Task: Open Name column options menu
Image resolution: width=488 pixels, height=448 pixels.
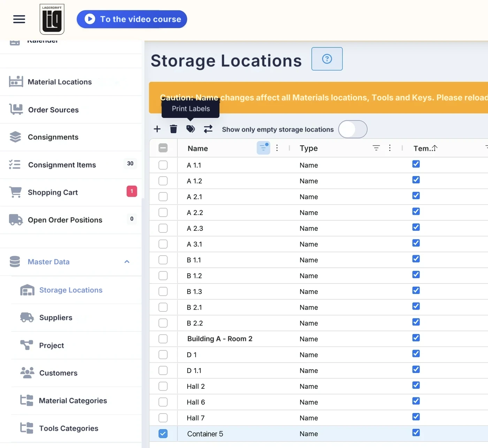Action: pos(277,148)
